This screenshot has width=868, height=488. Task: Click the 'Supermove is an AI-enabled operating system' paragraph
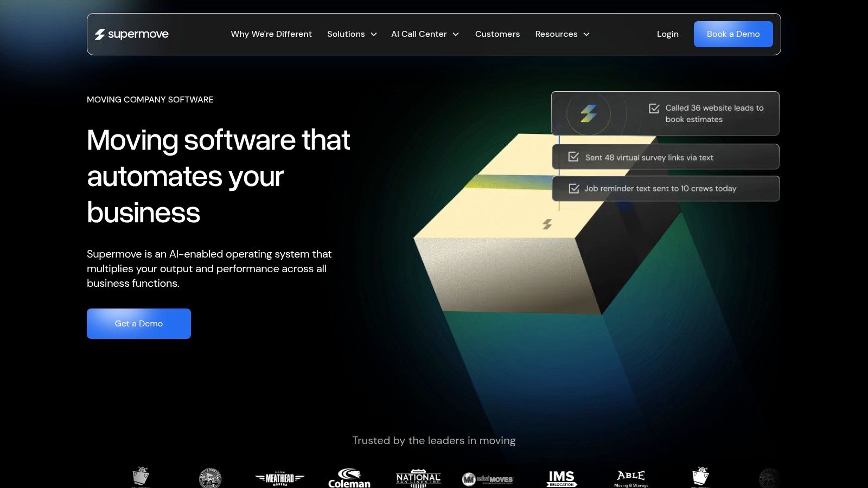pyautogui.click(x=209, y=268)
